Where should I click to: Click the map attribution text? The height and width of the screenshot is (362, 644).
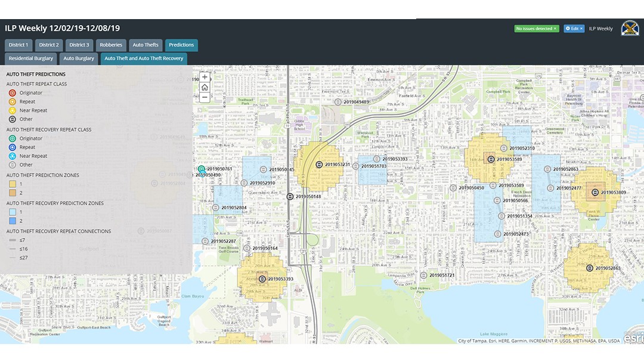point(539,341)
